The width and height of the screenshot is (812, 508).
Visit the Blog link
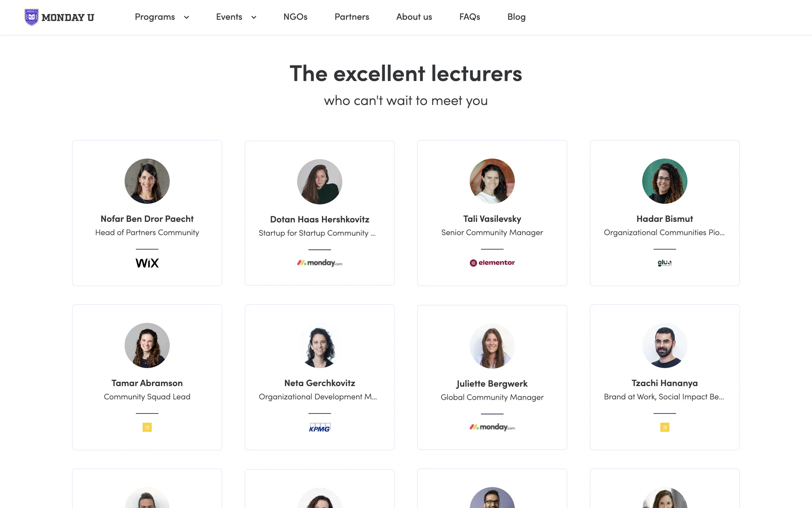pyautogui.click(x=516, y=17)
